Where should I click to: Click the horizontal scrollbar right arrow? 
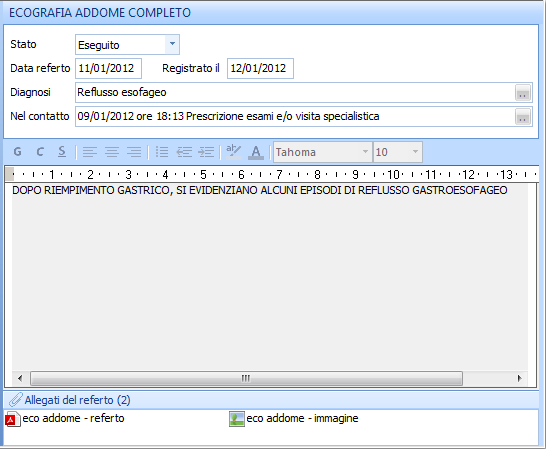tap(520, 378)
